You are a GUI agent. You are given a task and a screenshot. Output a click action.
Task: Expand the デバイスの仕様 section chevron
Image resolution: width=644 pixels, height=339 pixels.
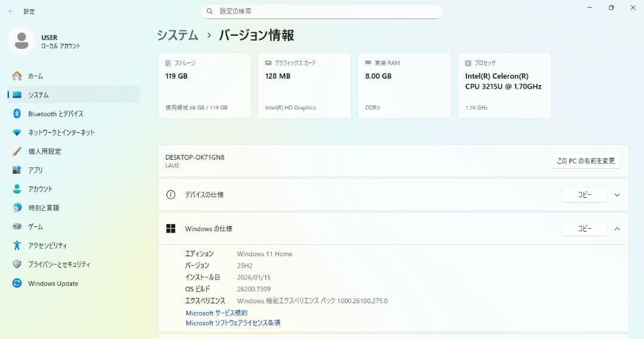pos(617,195)
